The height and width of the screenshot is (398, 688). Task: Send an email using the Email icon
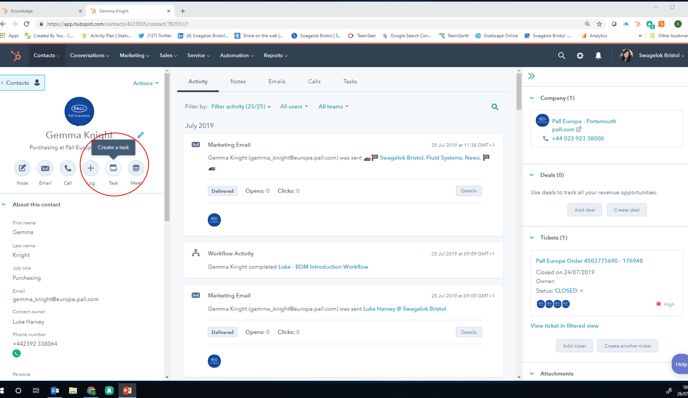45,168
